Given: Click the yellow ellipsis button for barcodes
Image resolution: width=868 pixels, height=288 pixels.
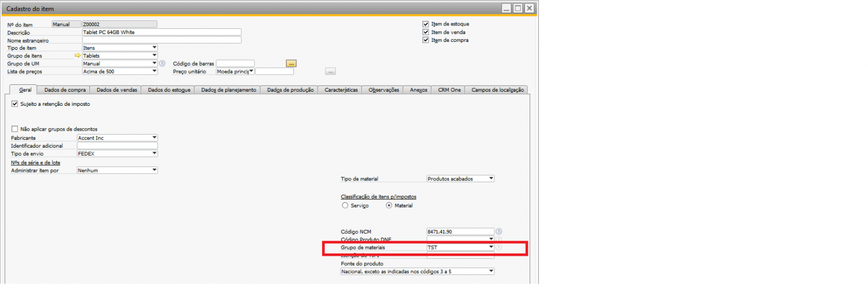Looking at the screenshot, I should pyautogui.click(x=291, y=63).
